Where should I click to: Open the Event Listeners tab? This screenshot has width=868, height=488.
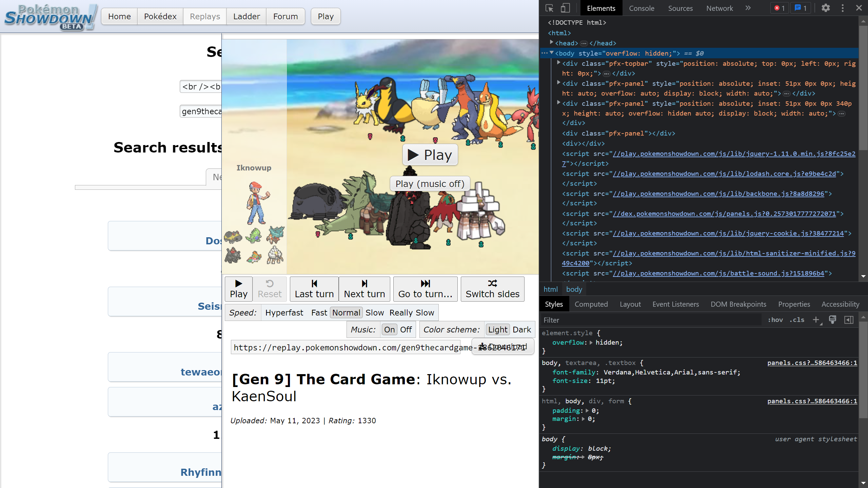(675, 304)
